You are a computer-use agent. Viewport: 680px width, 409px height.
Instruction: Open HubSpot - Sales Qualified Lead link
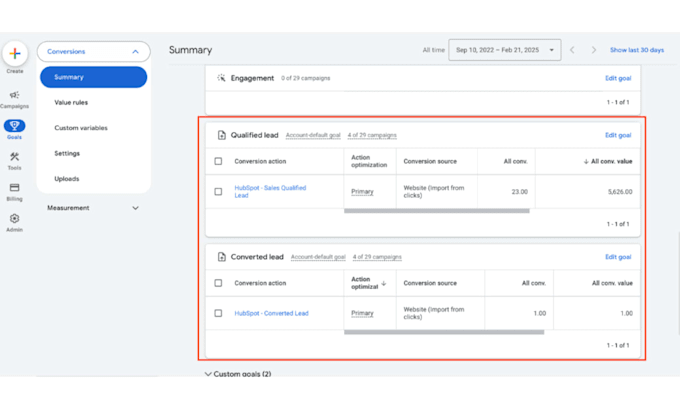[270, 191]
